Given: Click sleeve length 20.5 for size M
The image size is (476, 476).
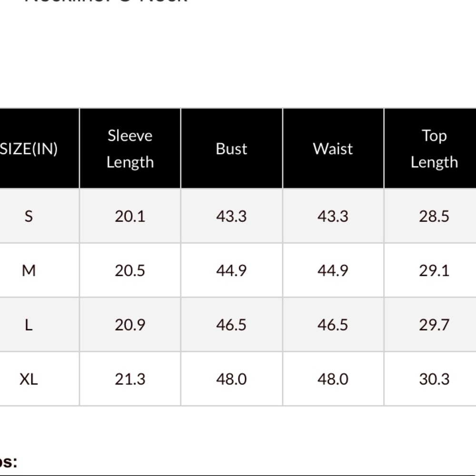Looking at the screenshot, I should (130, 271).
